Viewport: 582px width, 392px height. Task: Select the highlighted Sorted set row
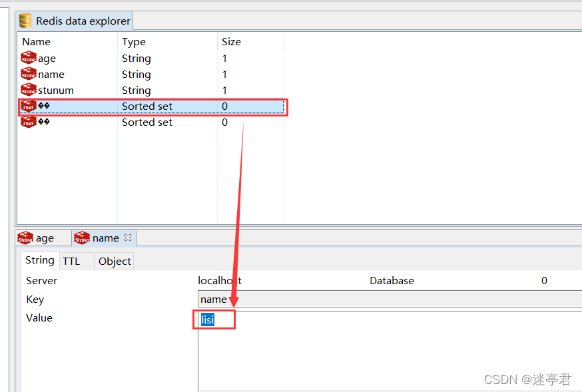coord(151,106)
